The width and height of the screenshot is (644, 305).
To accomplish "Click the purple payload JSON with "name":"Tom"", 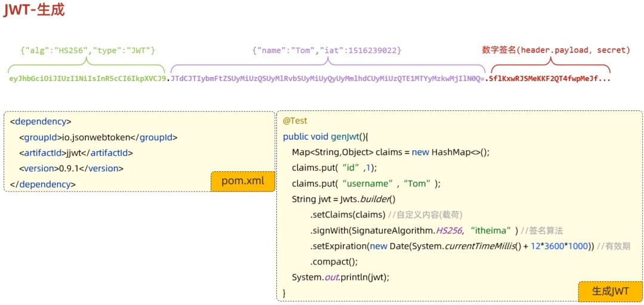I will pos(326,51).
